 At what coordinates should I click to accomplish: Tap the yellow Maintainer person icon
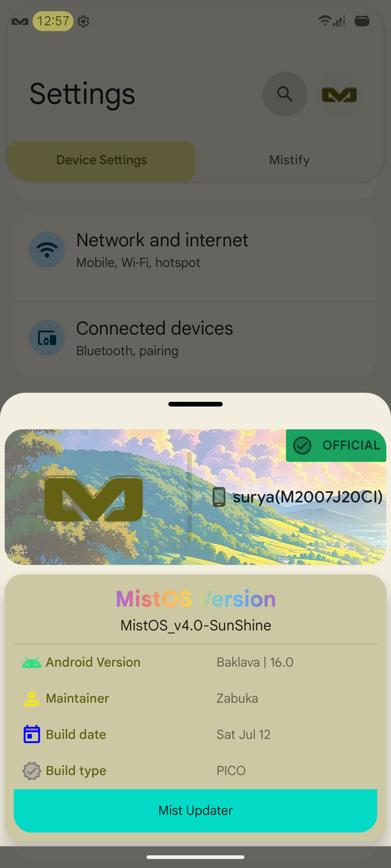32,699
